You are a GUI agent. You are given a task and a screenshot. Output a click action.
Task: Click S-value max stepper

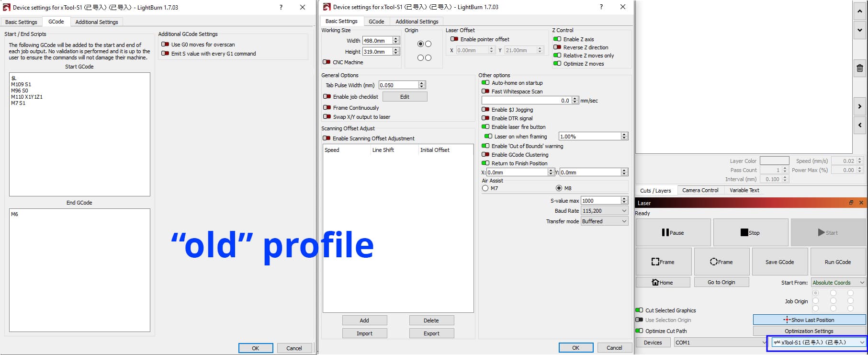624,200
